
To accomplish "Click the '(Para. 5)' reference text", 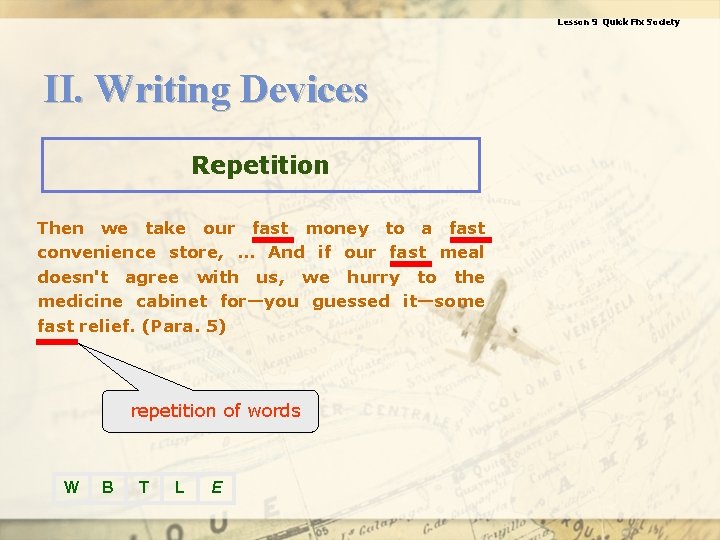I will coord(184,326).
